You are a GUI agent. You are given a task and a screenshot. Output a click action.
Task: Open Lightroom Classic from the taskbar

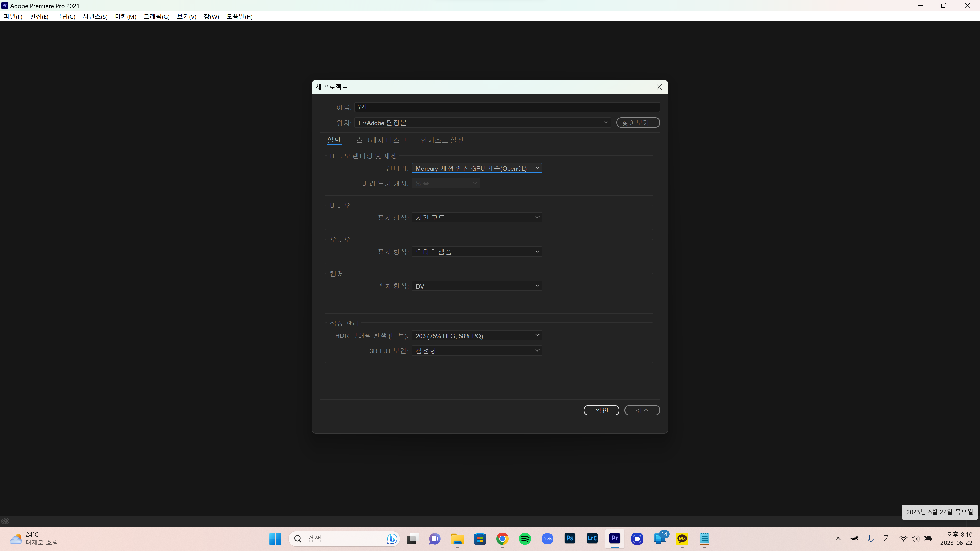(x=592, y=539)
